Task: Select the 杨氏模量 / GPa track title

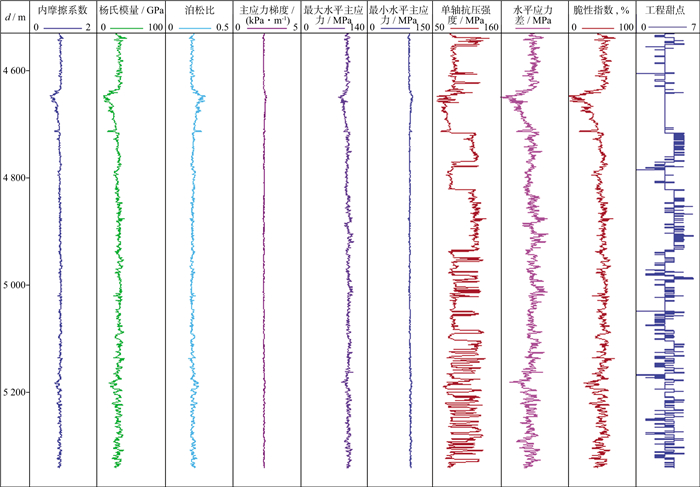Action: point(130,8)
